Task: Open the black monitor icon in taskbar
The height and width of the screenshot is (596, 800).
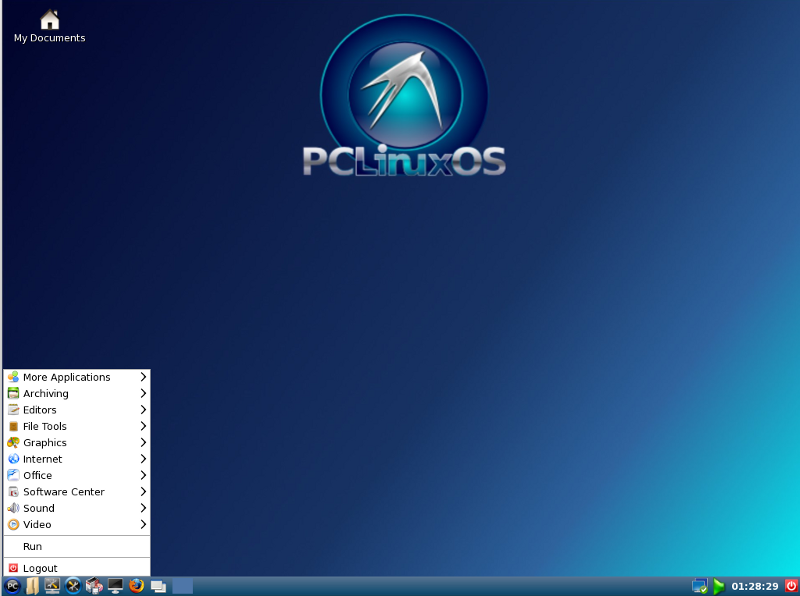Action: pos(115,586)
